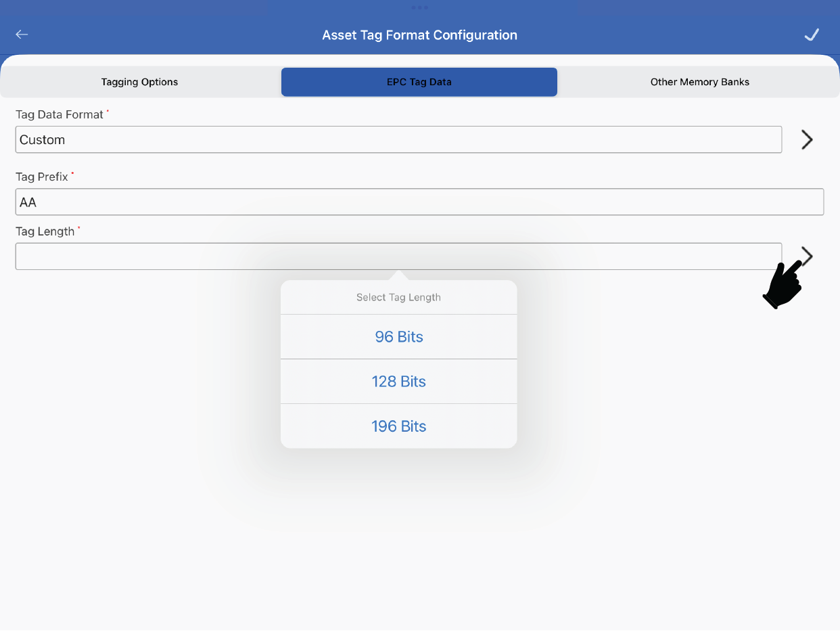
Task: Tap the Select Tag Length popup header
Action: 399,298
